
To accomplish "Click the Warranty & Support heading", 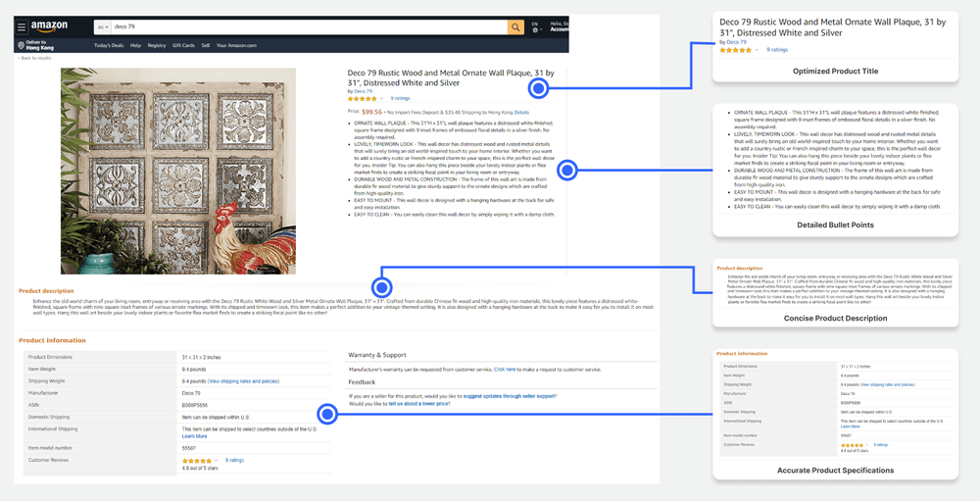I will (x=377, y=355).
